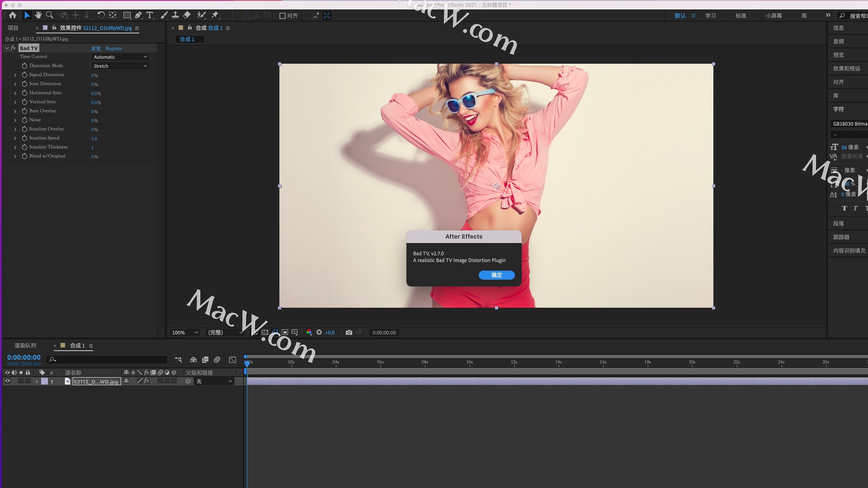Select the Type text tool

tap(150, 15)
